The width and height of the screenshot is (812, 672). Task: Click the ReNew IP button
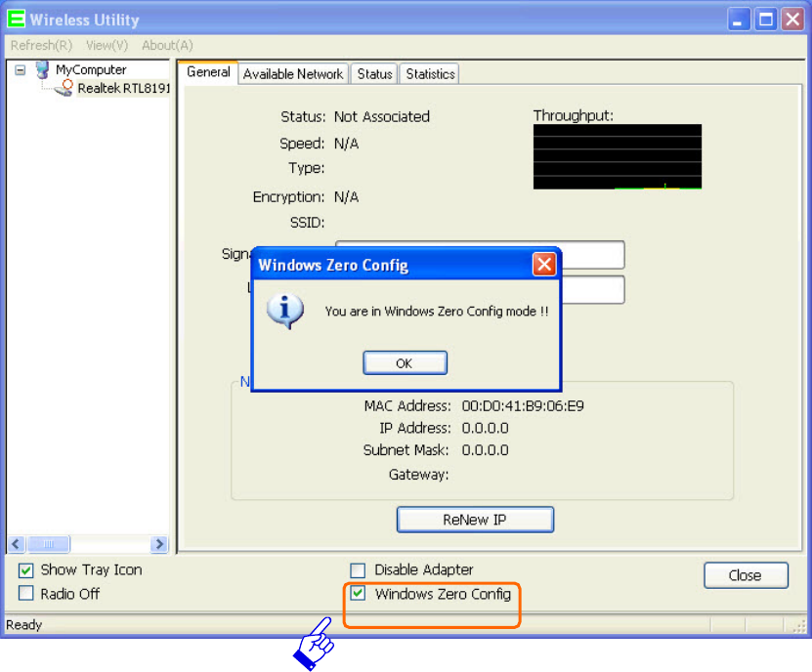[x=475, y=520]
